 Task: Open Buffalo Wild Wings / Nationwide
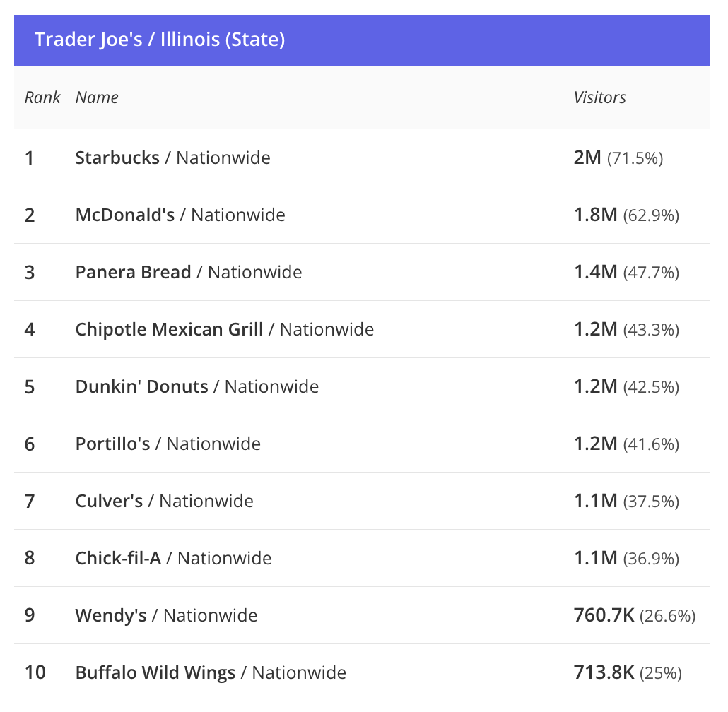[x=211, y=672]
